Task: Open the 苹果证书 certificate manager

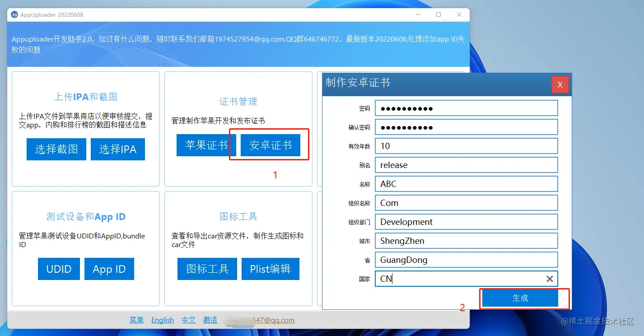Action: [x=205, y=145]
